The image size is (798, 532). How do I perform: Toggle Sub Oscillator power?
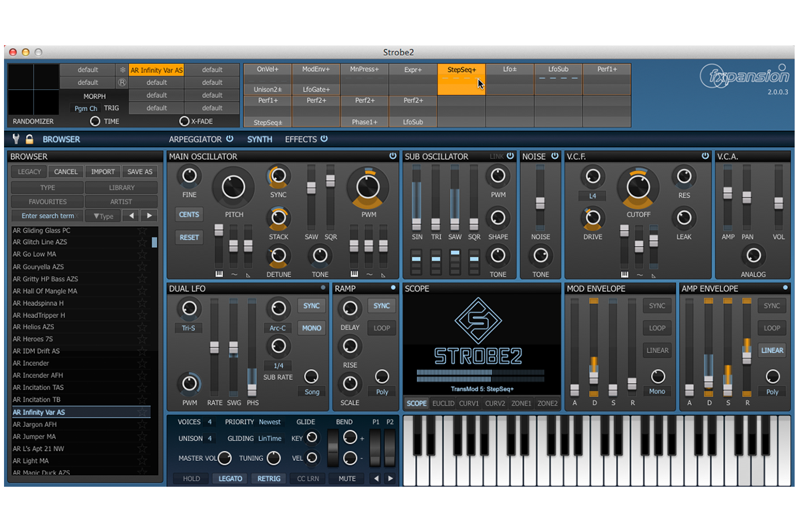pyautogui.click(x=510, y=156)
